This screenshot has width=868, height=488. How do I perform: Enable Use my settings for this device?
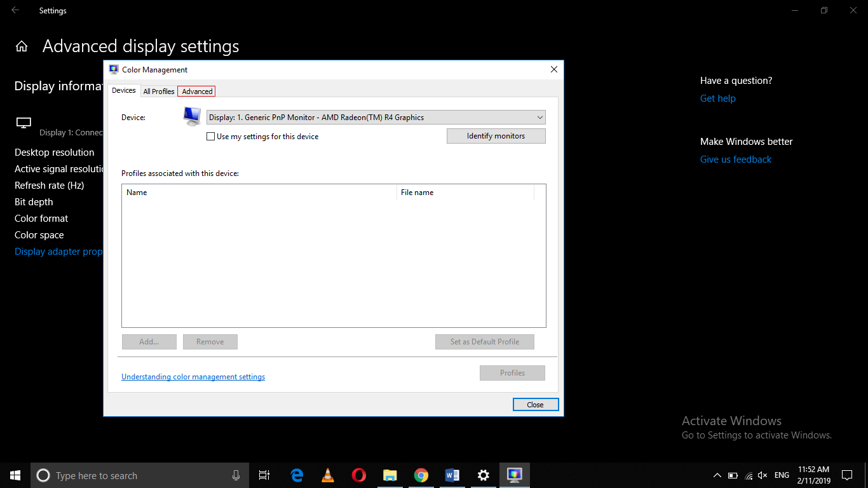click(210, 136)
